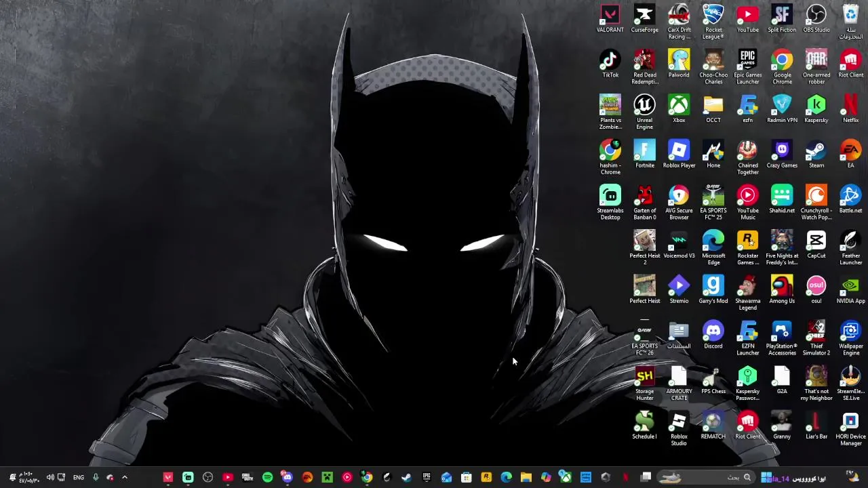
Task: Switch the ENG input language indicator
Action: 79,477
